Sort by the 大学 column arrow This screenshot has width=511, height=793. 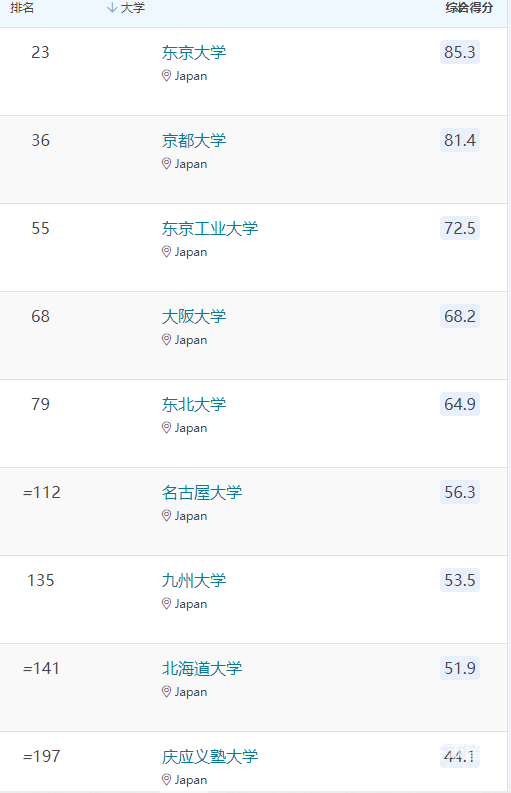coord(112,8)
